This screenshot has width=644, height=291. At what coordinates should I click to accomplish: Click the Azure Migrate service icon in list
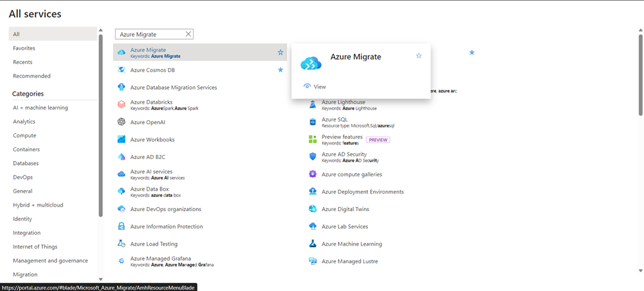pos(121,53)
